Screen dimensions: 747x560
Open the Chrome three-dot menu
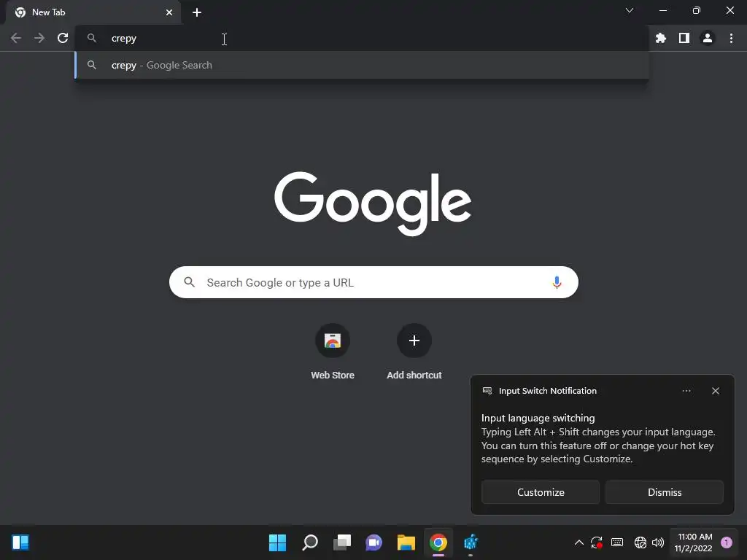[731, 38]
